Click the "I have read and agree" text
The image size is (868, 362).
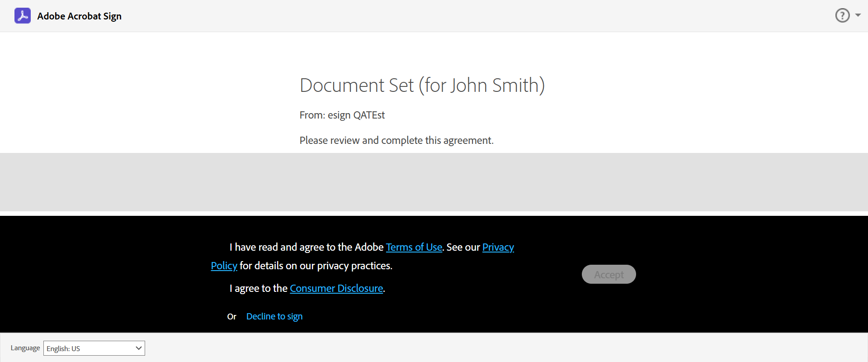306,247
